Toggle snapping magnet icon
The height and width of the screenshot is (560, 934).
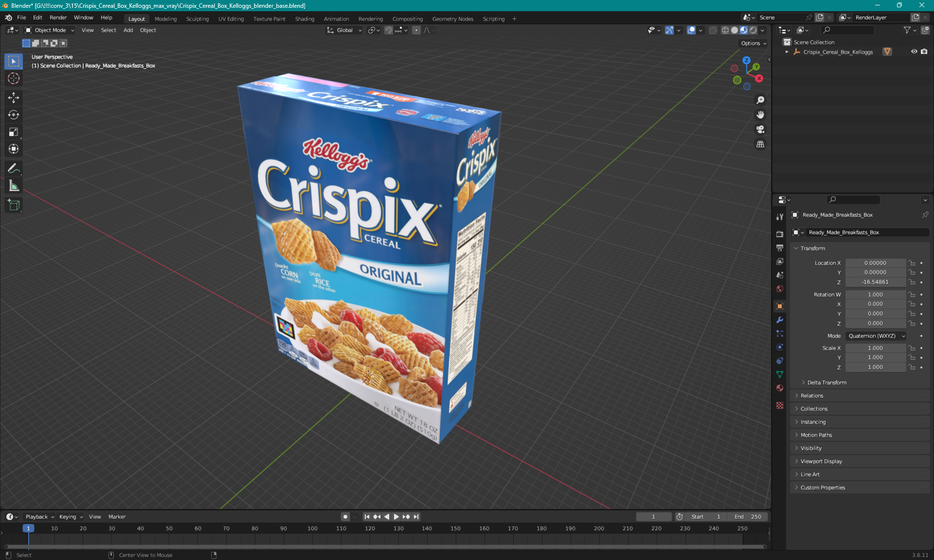tap(388, 30)
